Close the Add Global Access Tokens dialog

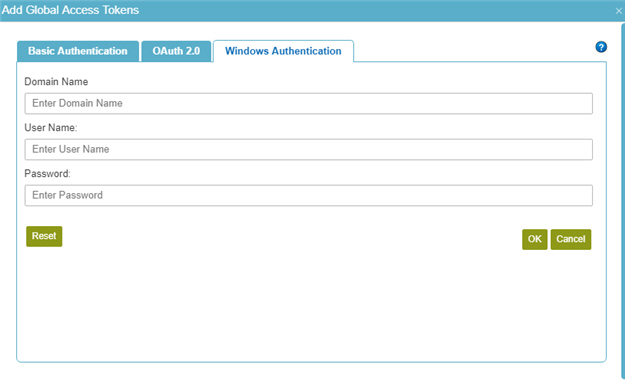(x=618, y=11)
